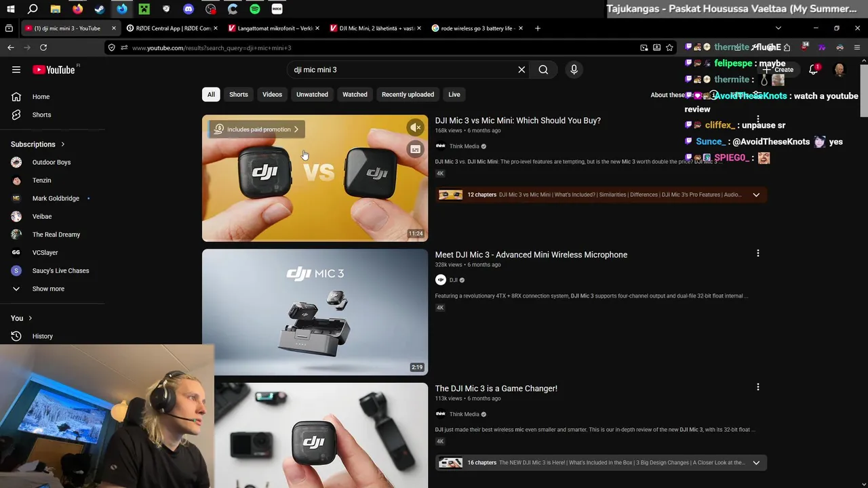
Task: Expand the Subscriptions section
Action: 38,144
